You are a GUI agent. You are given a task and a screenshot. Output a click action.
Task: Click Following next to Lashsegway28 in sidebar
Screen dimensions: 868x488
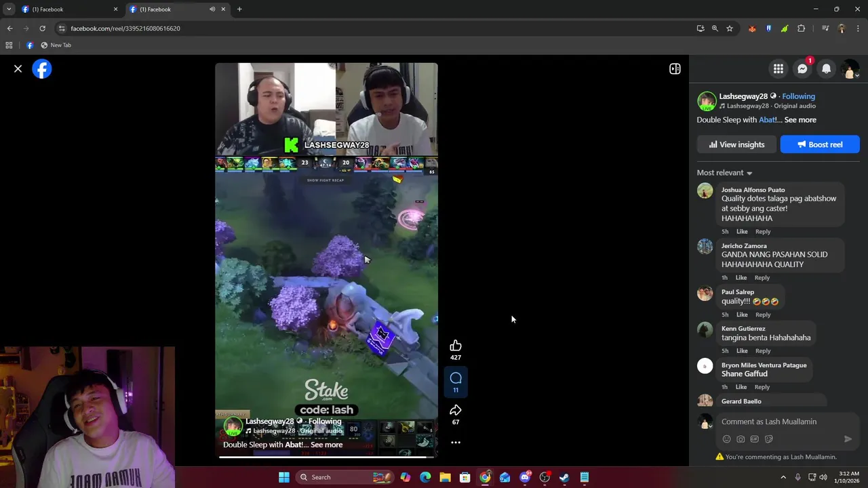[x=798, y=96]
